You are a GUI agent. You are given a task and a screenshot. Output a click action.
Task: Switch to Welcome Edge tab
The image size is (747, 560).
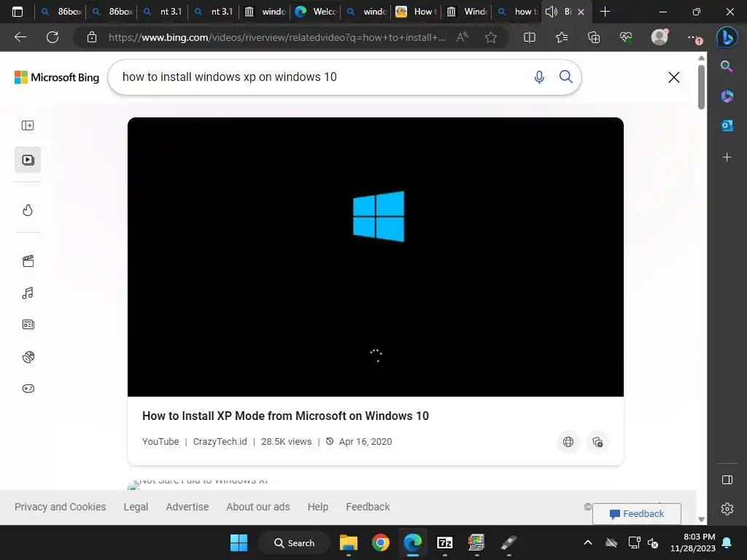point(316,12)
